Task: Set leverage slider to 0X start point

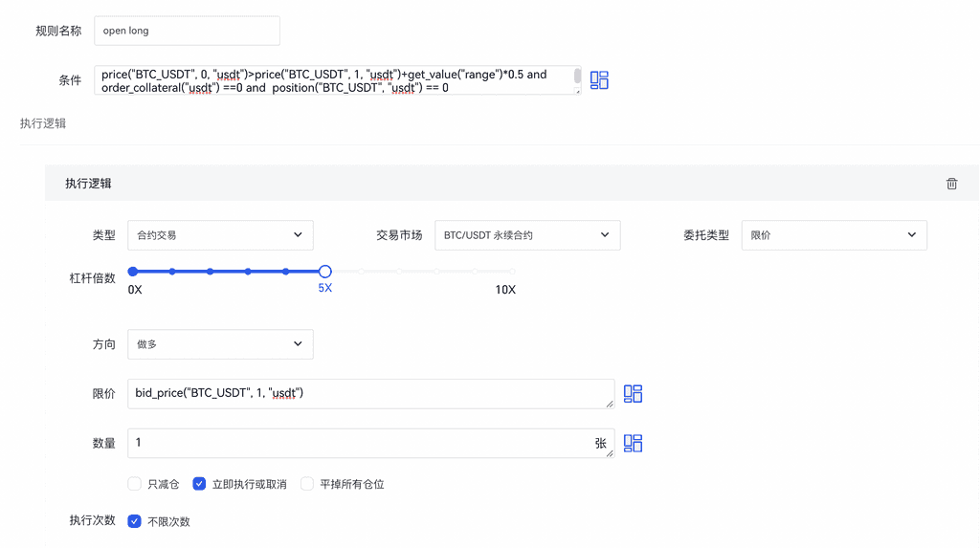Action: [133, 272]
